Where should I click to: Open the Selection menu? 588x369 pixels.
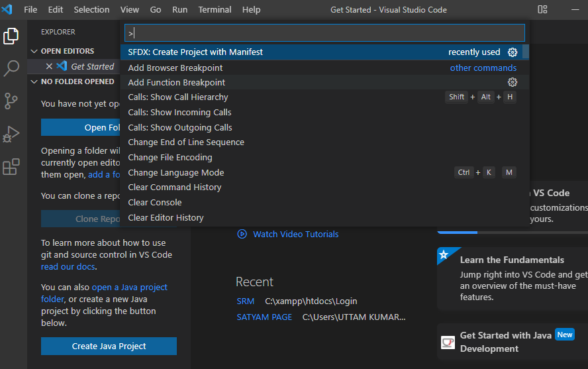pyautogui.click(x=91, y=9)
